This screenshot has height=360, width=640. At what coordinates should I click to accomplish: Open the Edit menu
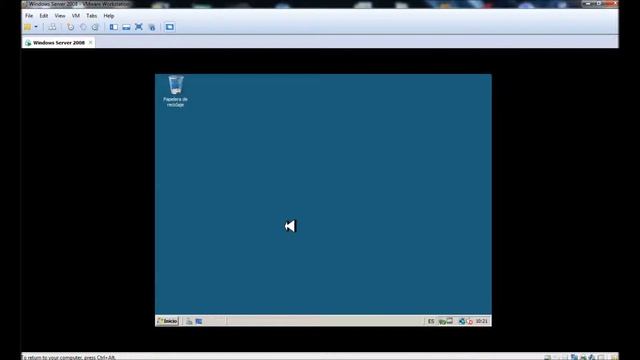click(x=44, y=16)
